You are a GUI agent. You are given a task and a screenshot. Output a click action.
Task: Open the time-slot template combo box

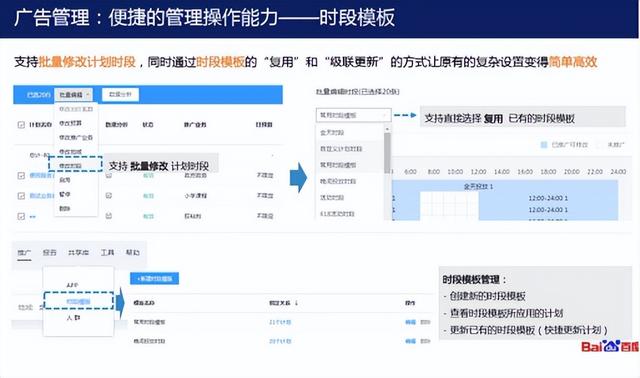(x=353, y=116)
